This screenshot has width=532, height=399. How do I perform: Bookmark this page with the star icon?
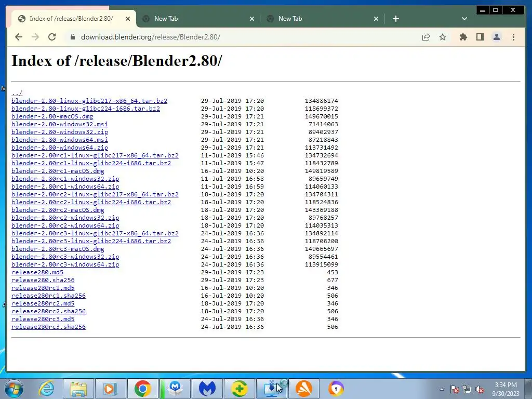coord(443,37)
